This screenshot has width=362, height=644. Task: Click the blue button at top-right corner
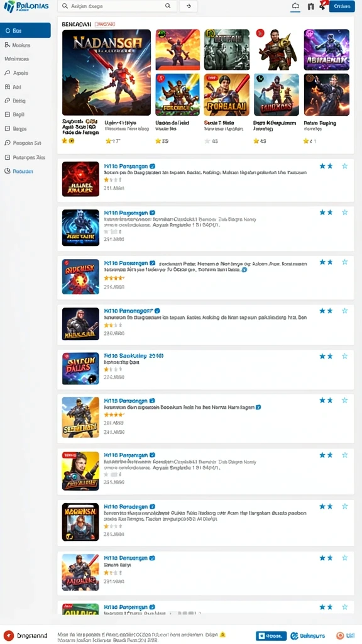click(x=342, y=6)
